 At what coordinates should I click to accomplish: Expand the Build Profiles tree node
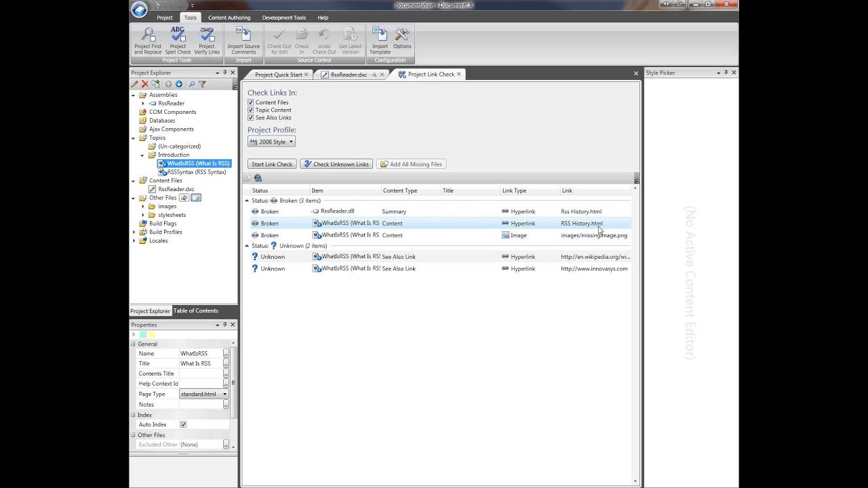click(x=134, y=232)
